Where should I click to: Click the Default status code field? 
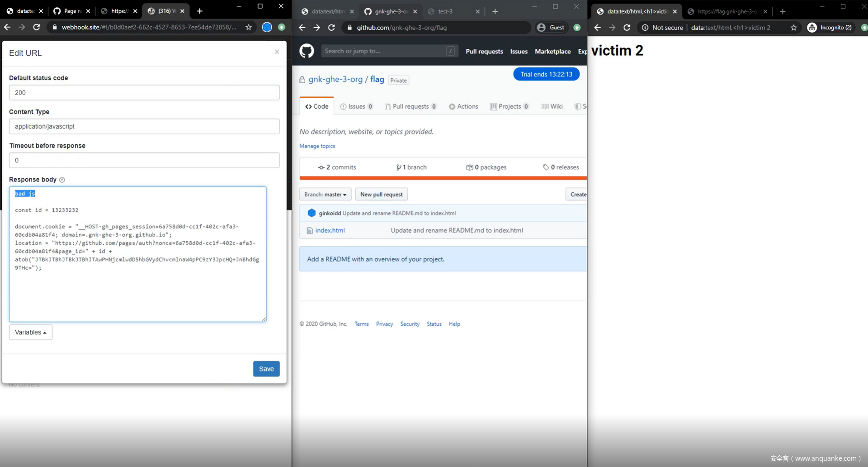coord(144,92)
